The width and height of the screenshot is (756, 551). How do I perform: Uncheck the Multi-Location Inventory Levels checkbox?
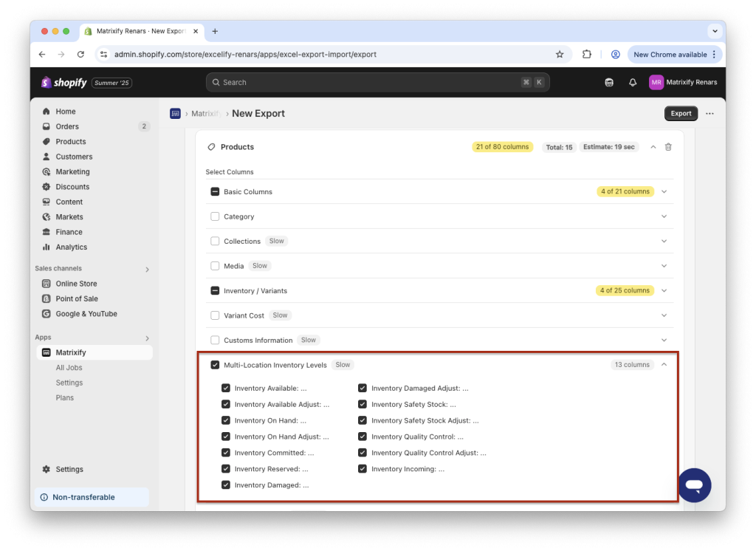215,364
